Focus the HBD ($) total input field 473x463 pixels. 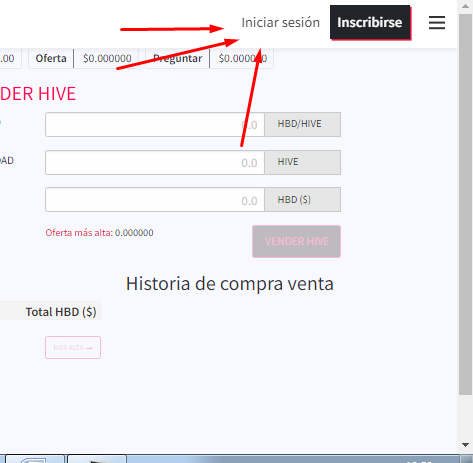pyautogui.click(x=155, y=200)
